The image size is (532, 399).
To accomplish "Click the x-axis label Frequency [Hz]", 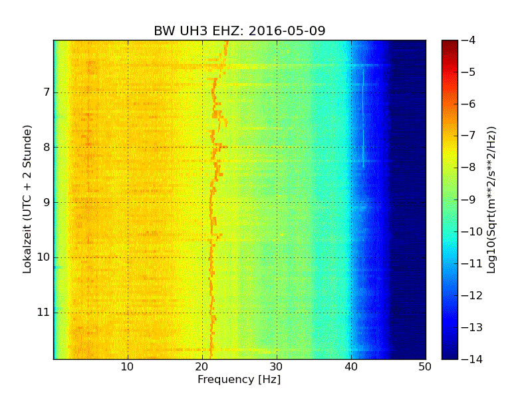I will tap(239, 379).
